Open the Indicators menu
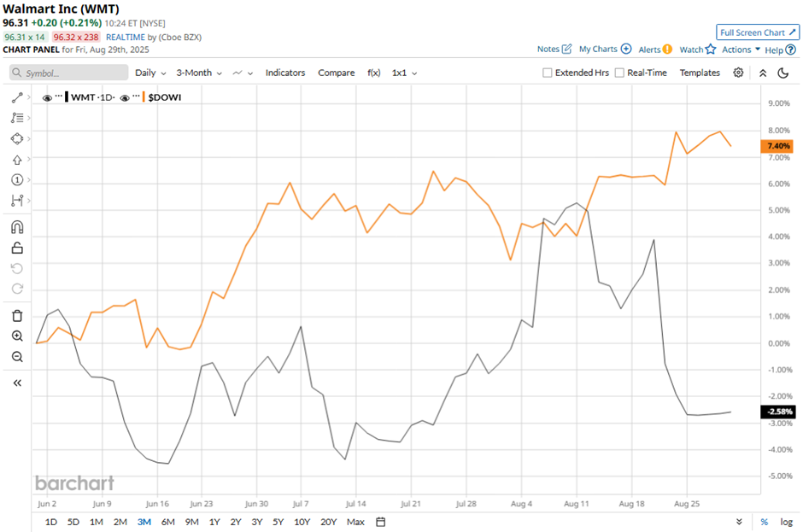 click(285, 73)
